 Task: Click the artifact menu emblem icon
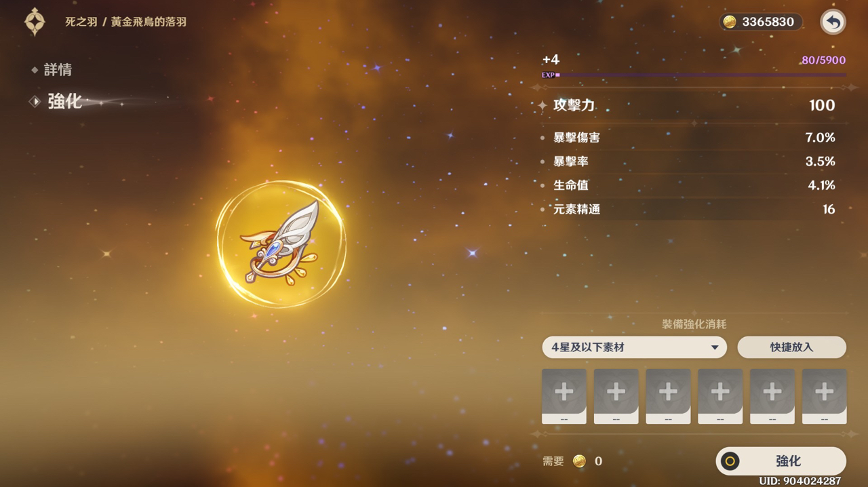click(x=35, y=22)
